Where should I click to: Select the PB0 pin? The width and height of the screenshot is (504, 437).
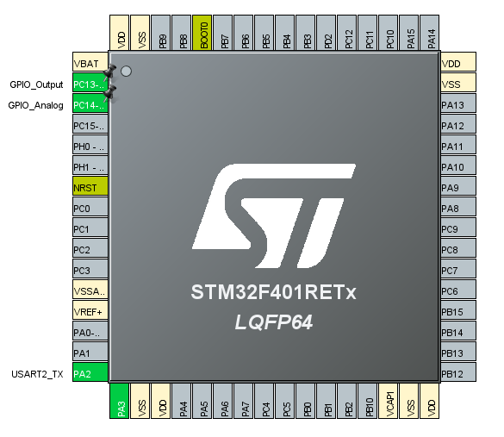tap(305, 401)
